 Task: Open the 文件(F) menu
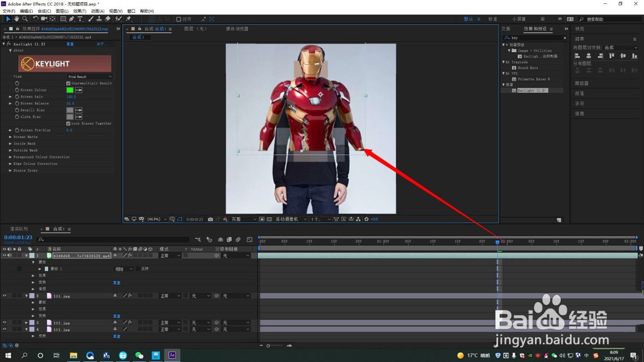pos(9,11)
